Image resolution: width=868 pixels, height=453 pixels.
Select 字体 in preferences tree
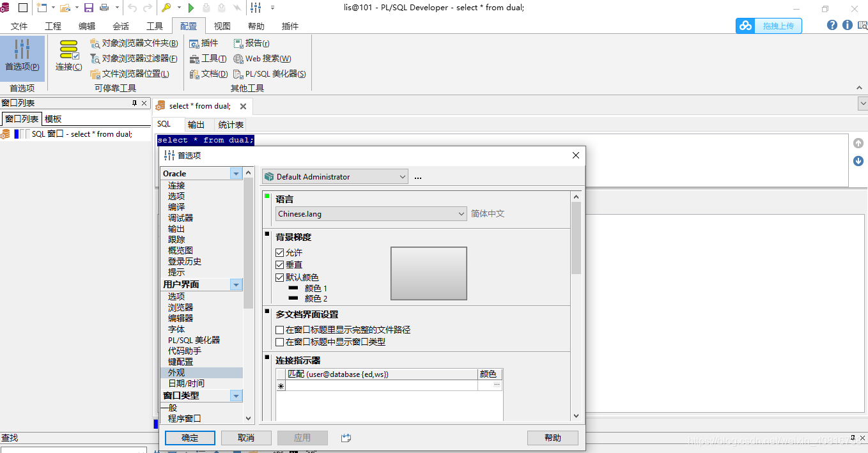(x=176, y=329)
